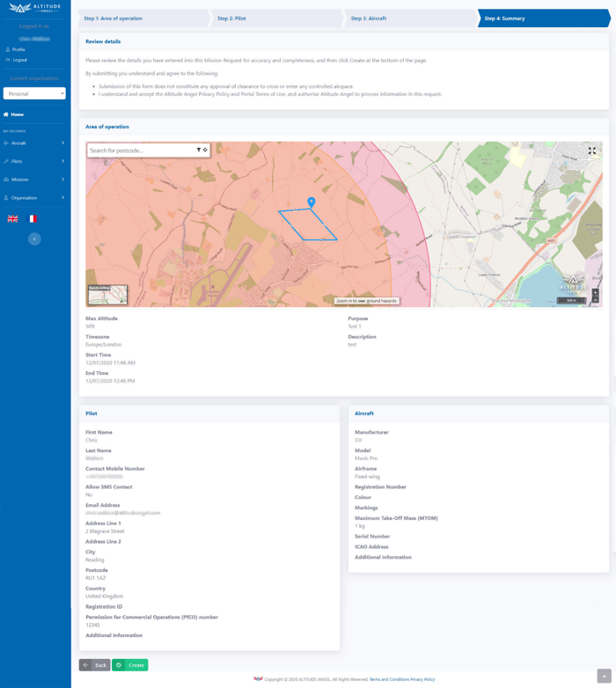
Task: Expand the Aircraft menu chevron
Action: 63,143
